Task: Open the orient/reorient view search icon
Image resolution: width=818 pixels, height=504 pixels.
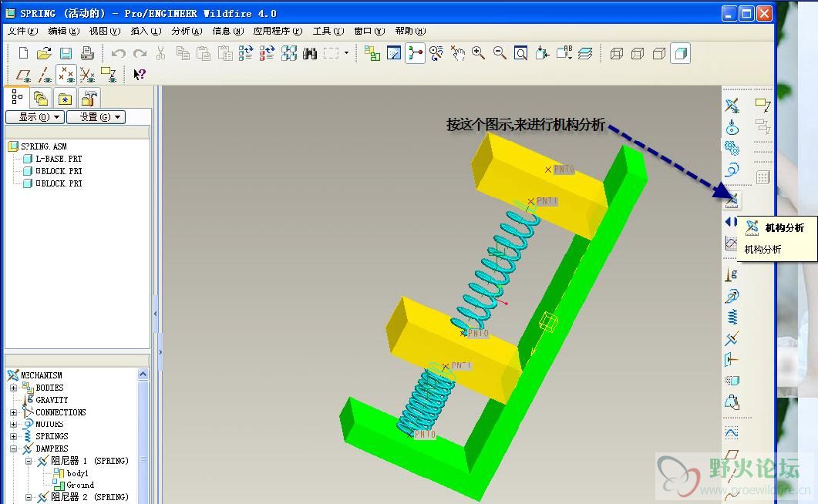Action: (436, 53)
